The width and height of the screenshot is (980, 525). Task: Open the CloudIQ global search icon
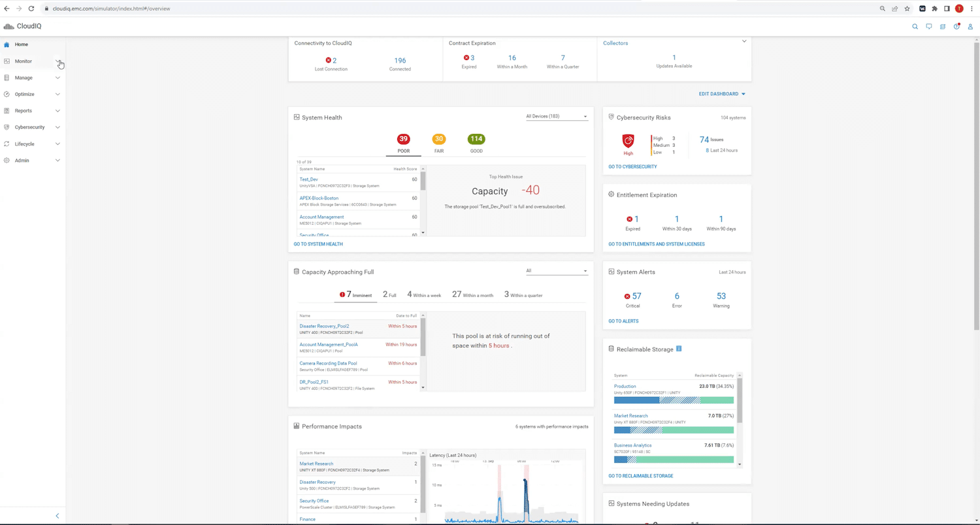(x=915, y=27)
